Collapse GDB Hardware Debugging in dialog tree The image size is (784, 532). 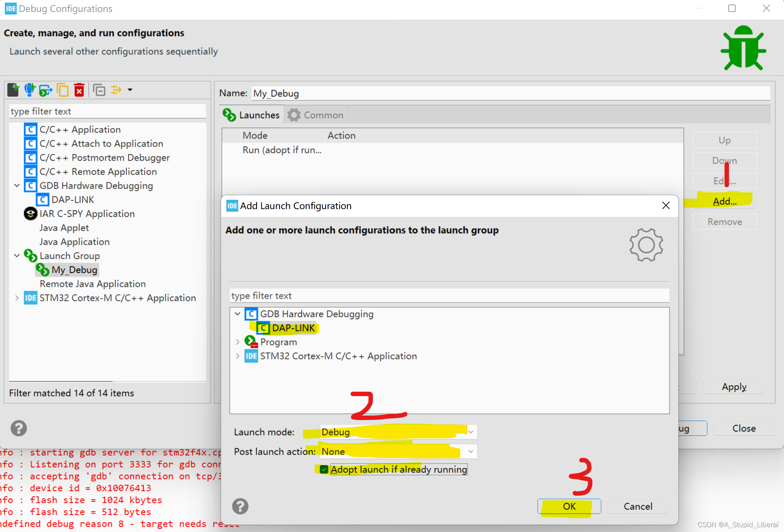(238, 314)
